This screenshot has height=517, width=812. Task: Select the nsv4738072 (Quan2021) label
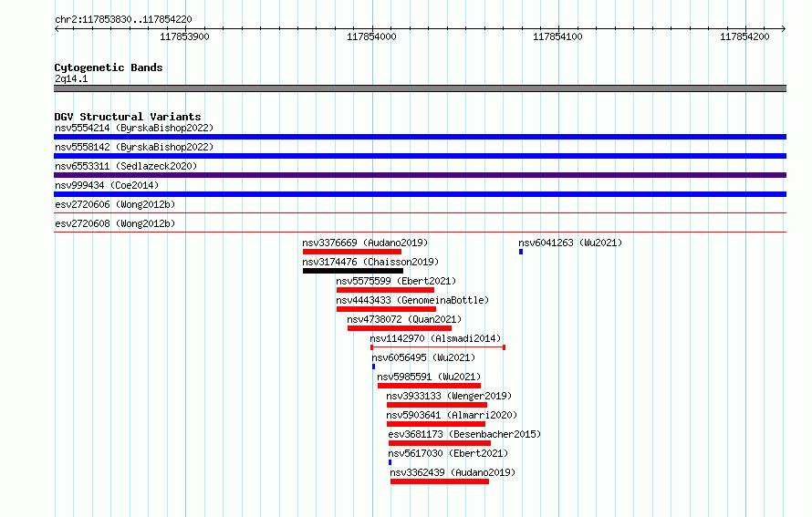[404, 319]
